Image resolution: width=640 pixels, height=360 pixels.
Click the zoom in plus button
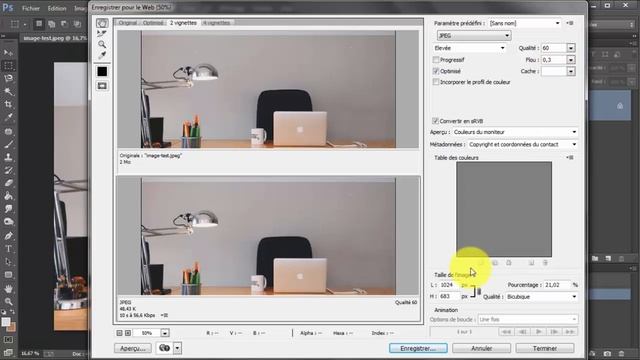(128, 333)
